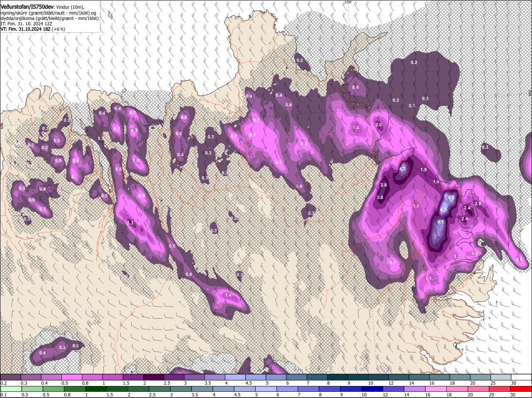Image resolution: width=532 pixels, height=398 pixels.
Task: Click the lower-row purple swatch between 12 and 14
Action: point(394,389)
